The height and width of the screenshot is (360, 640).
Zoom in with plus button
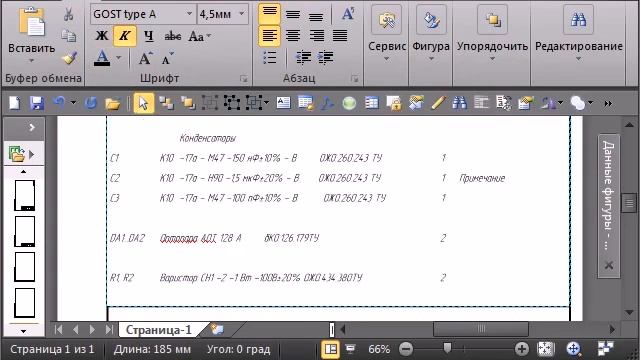click(522, 349)
